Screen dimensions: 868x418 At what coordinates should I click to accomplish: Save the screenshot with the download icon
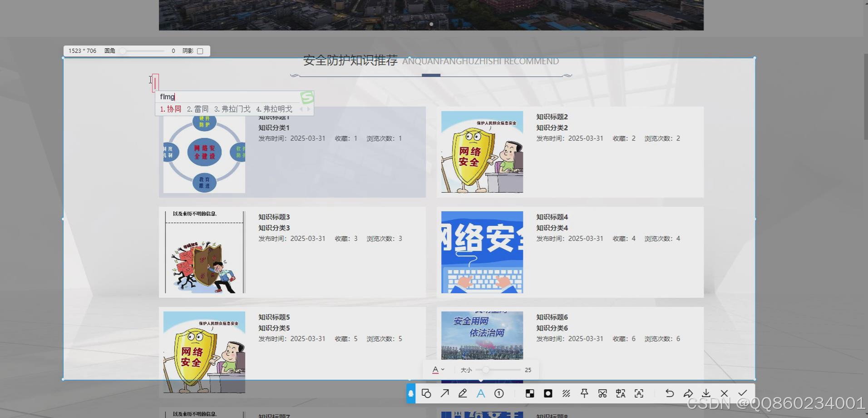coord(706,393)
